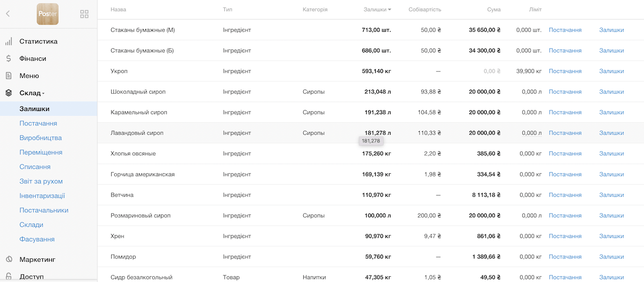Open the apps grid icon
The height and width of the screenshot is (282, 644).
84,14
